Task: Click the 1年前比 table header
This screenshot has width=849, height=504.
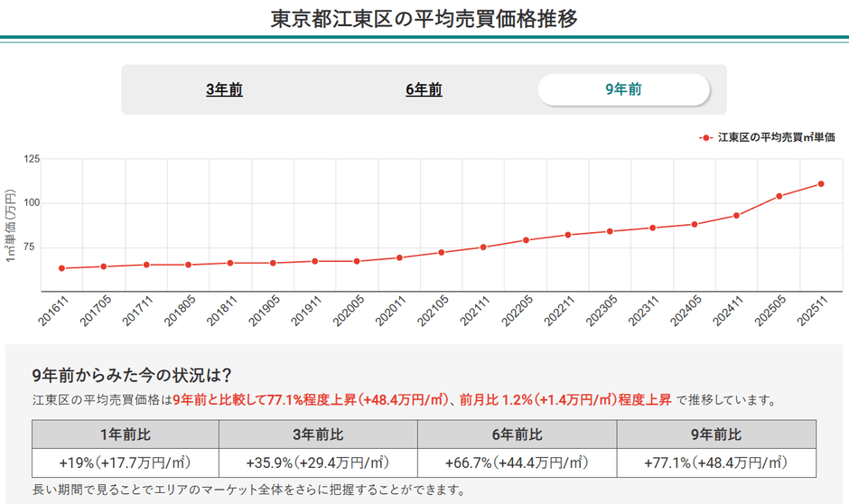Action: click(x=126, y=434)
